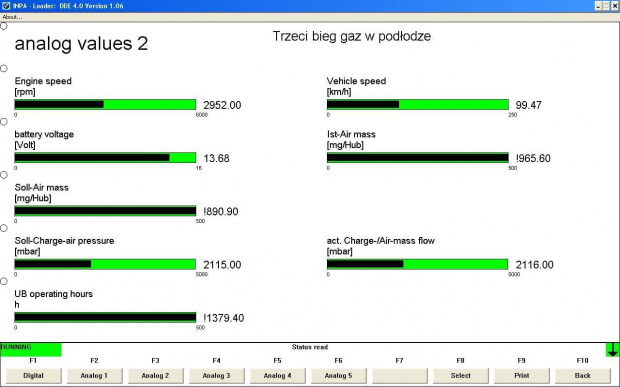Click the UB operating hours label
The width and height of the screenshot is (620, 387).
pyautogui.click(x=53, y=294)
